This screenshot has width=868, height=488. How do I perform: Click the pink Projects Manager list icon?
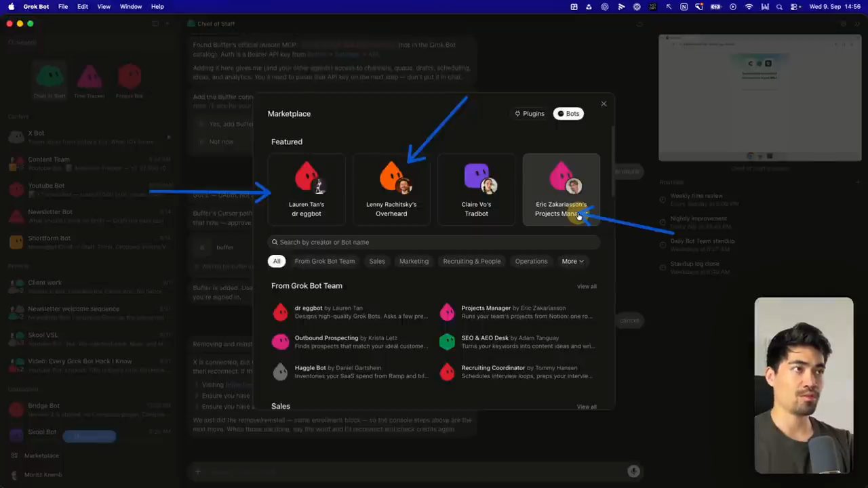point(447,312)
